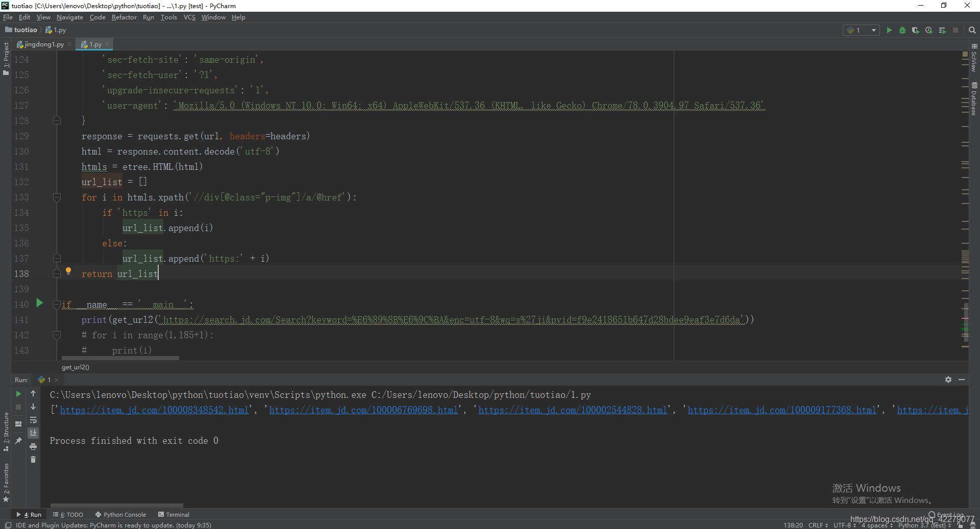
Task: Open the VCS menu
Action: click(189, 17)
